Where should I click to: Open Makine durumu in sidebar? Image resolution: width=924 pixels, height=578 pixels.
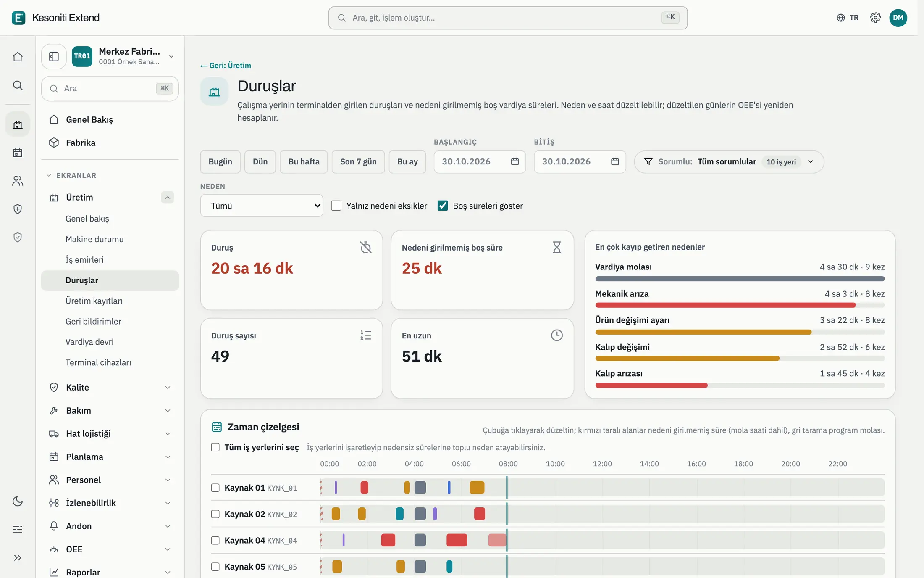[x=94, y=239]
